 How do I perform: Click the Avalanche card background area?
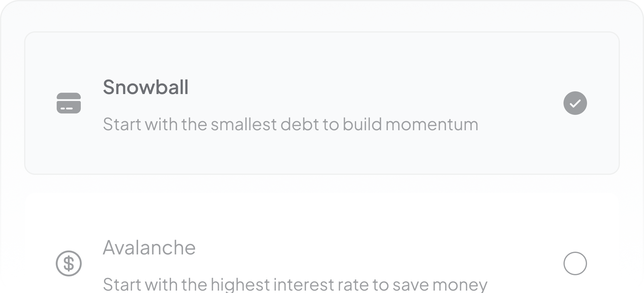[322, 263]
